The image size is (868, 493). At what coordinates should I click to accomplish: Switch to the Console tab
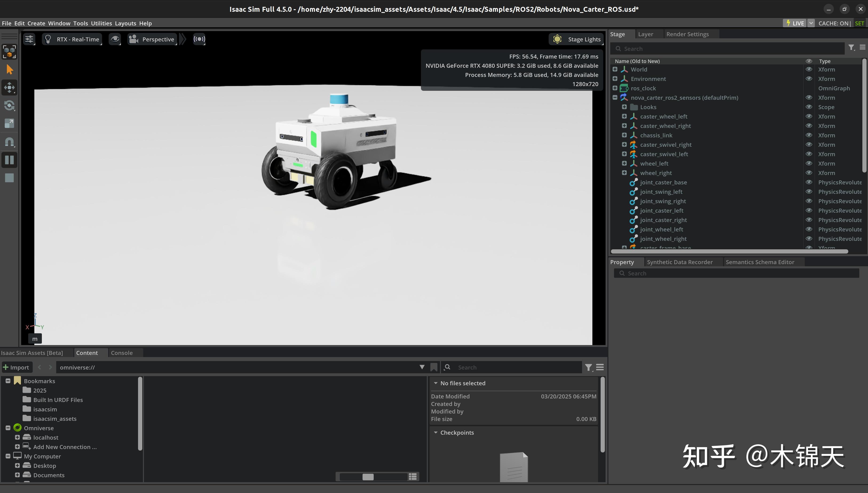coord(122,353)
